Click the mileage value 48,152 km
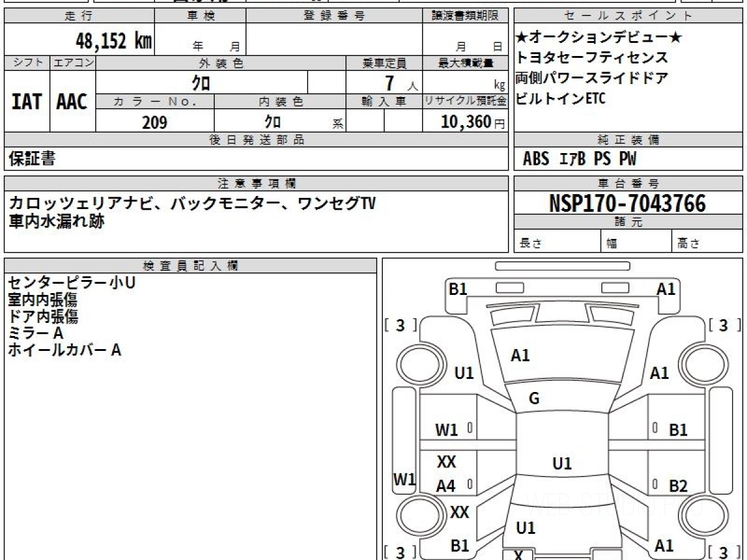 pyautogui.click(x=114, y=42)
